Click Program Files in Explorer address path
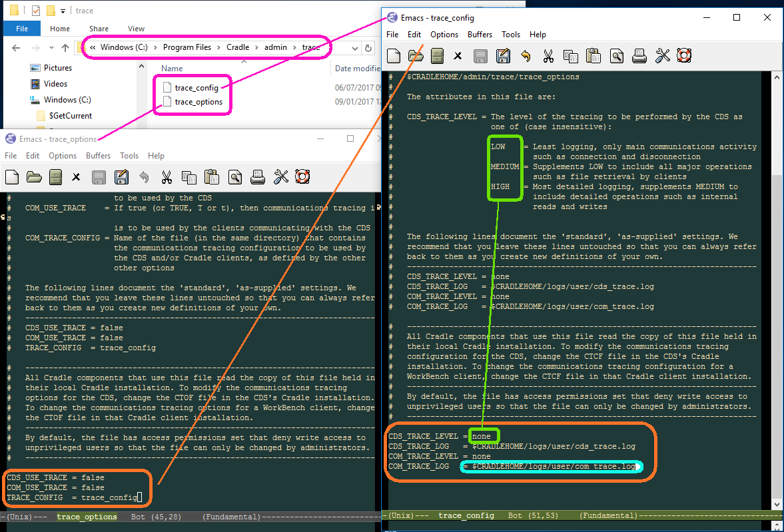The width and height of the screenshot is (784, 532). (x=187, y=47)
